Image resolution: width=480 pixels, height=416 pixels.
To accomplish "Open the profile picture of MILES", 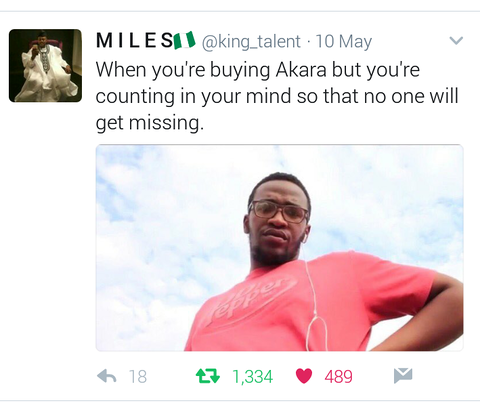I will tap(45, 65).
